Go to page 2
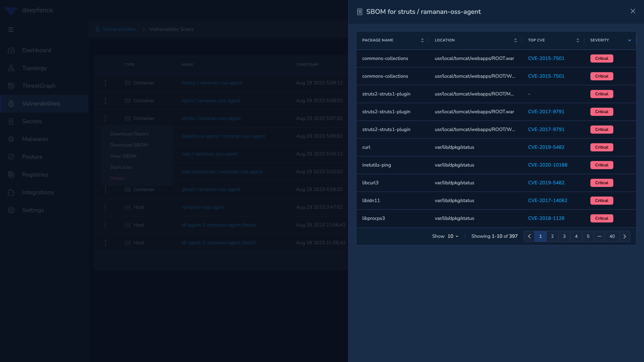The image size is (644, 362). click(x=552, y=236)
